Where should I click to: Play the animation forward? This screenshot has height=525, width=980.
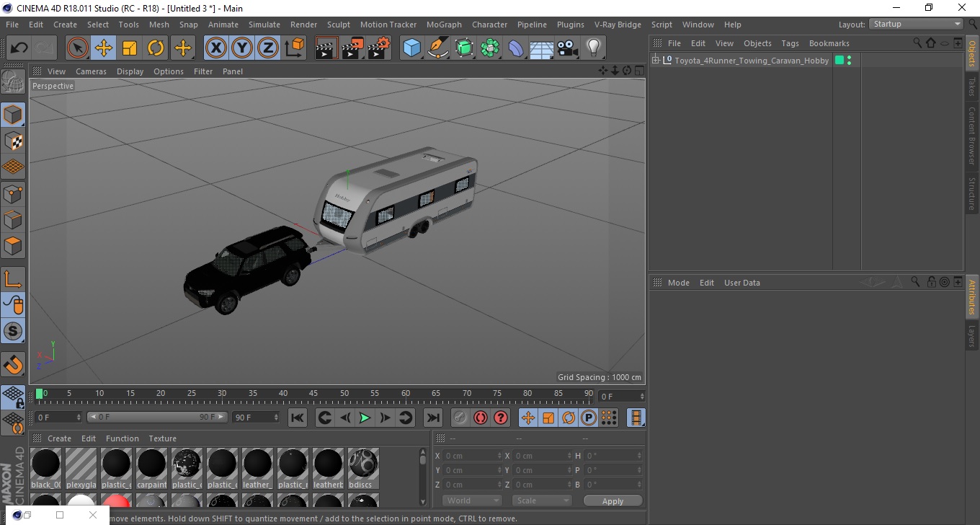pyautogui.click(x=365, y=418)
